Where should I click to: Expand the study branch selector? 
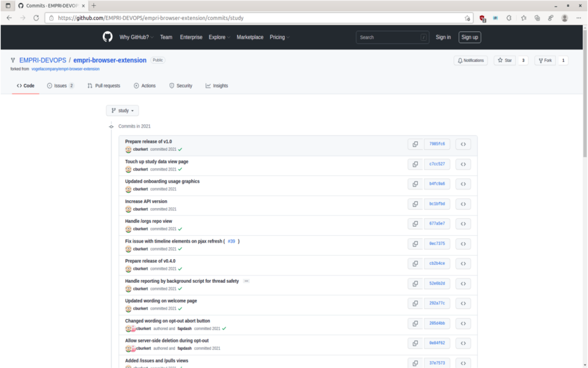pos(123,110)
